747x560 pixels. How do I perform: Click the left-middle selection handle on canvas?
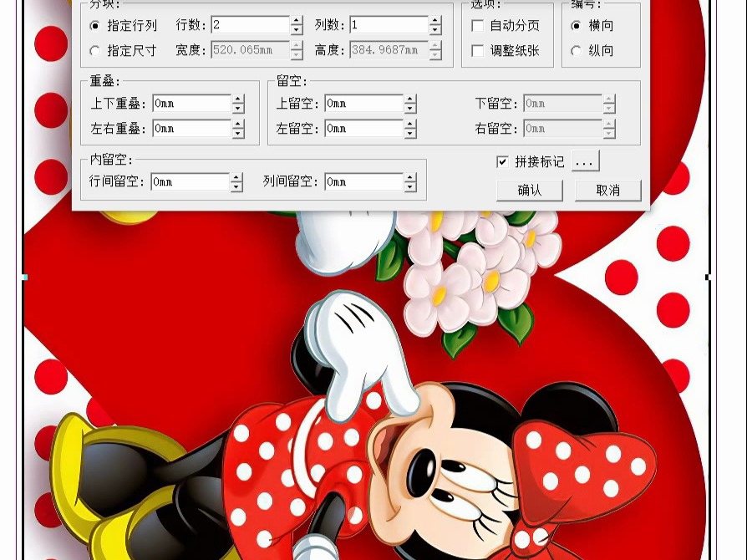[25, 277]
